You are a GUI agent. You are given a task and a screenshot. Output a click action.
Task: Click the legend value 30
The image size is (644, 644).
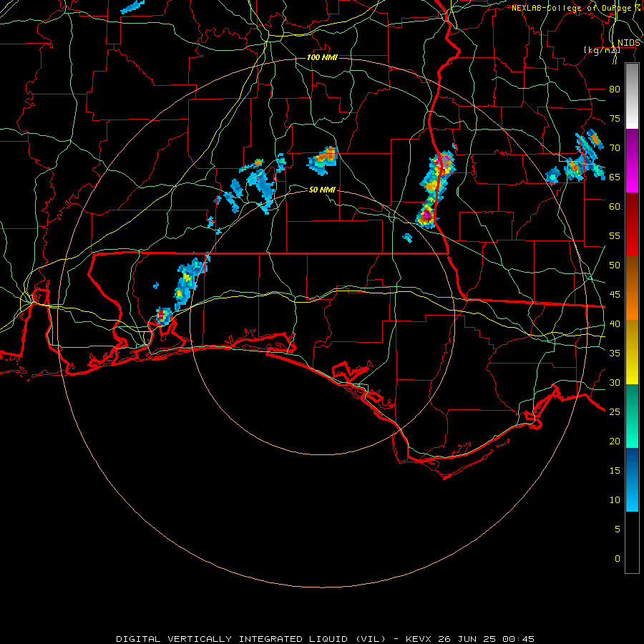[615, 383]
